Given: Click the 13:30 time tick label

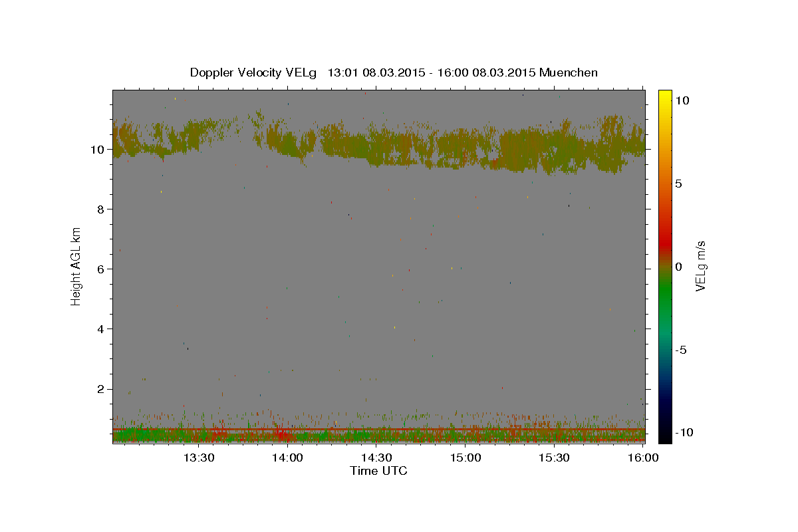Looking at the screenshot, I should (198, 458).
